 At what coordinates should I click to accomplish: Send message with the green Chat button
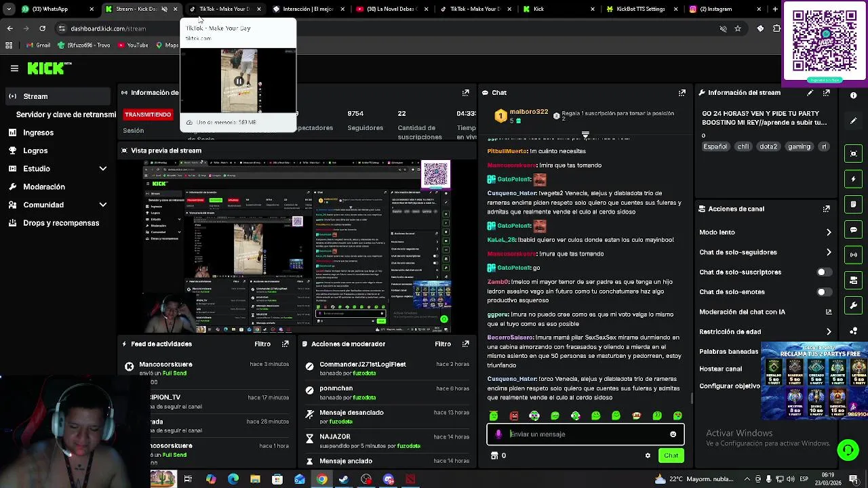671,455
